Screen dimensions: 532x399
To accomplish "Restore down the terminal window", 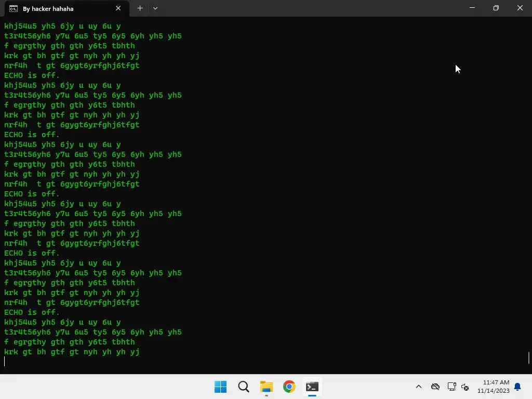I will pyautogui.click(x=496, y=8).
